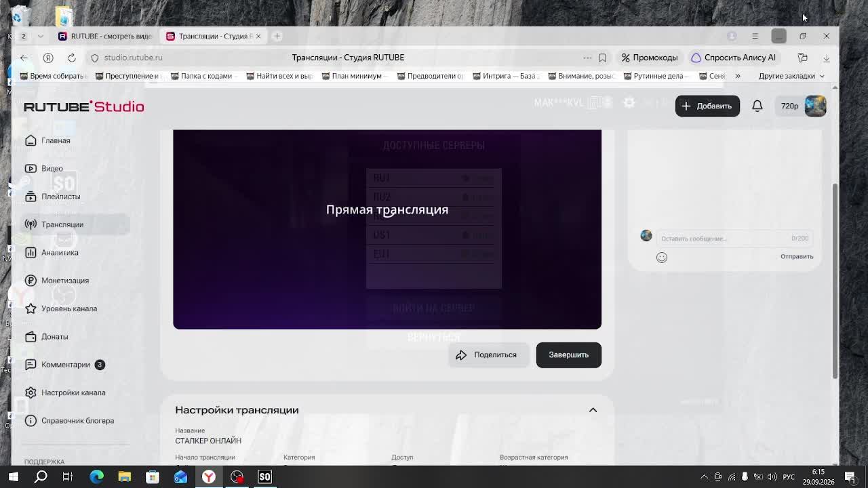Switch to the RUTUBE - смотреть видео tab
This screenshot has width=868, height=488.
tap(104, 36)
